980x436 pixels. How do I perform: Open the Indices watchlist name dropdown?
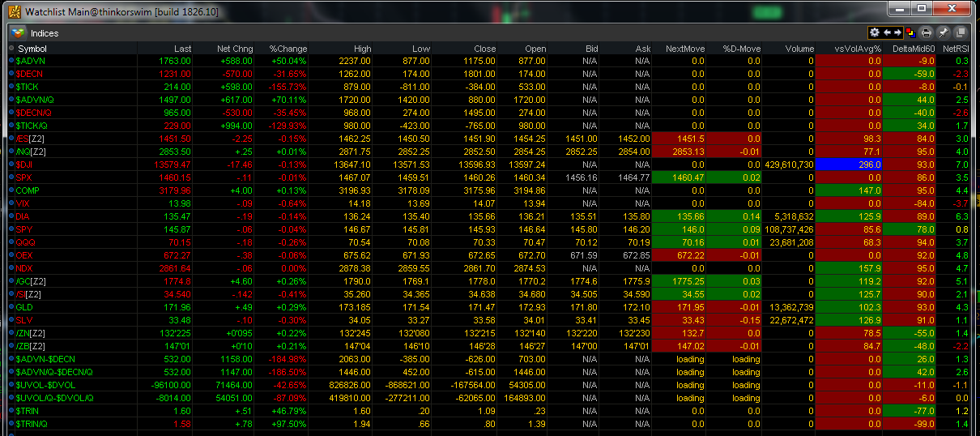pyautogui.click(x=45, y=33)
